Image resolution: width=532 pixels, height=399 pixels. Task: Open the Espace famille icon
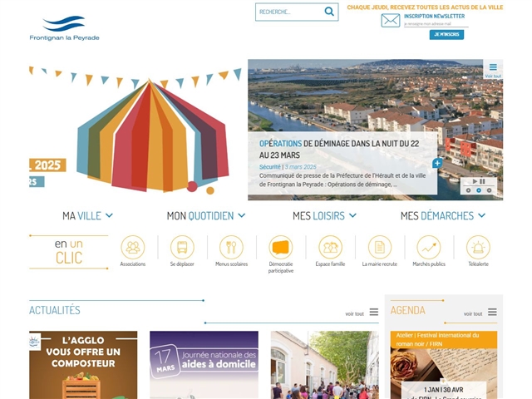330,247
